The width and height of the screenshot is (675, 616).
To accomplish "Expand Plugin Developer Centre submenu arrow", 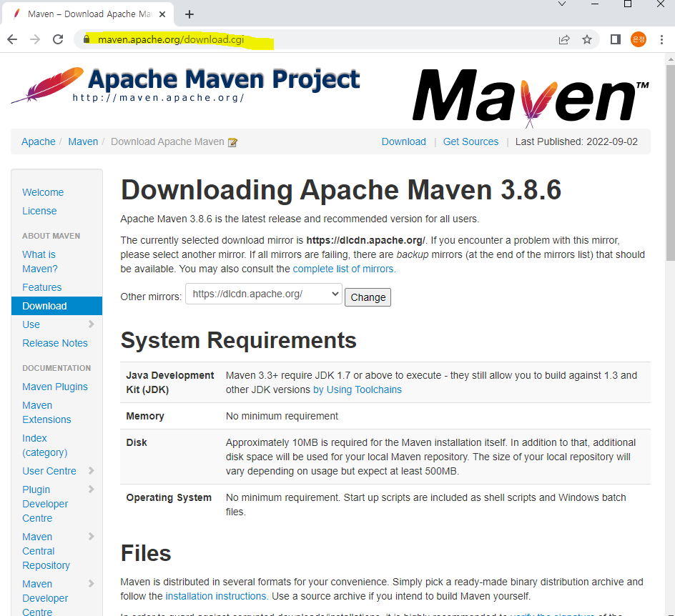I will tap(92, 489).
